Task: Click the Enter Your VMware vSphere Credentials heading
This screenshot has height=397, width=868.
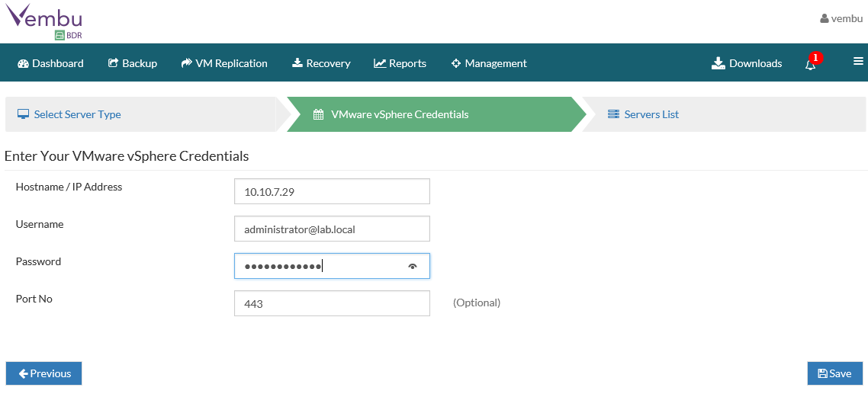Action: tap(127, 156)
